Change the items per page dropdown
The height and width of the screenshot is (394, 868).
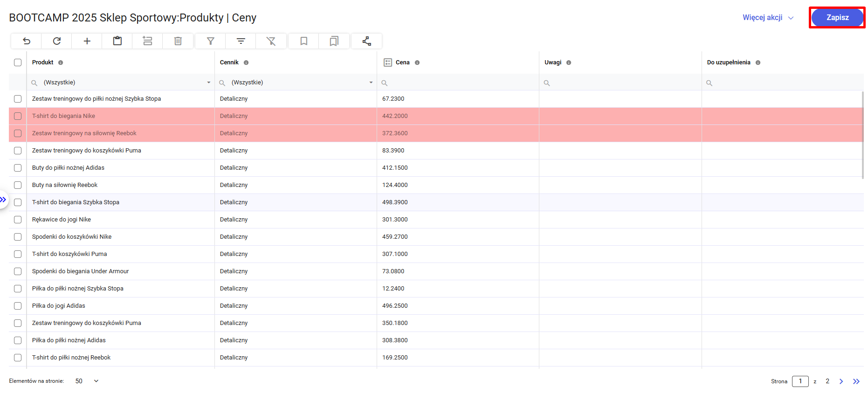point(87,381)
